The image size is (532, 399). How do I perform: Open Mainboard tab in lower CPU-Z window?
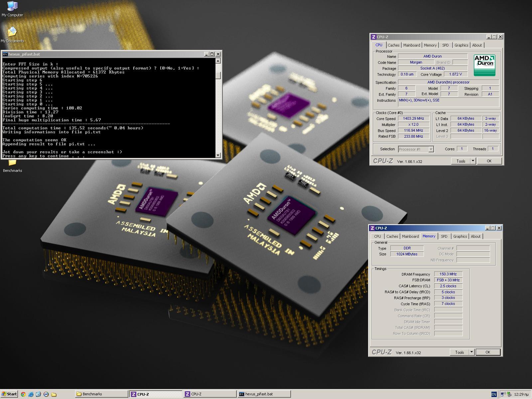coord(410,236)
